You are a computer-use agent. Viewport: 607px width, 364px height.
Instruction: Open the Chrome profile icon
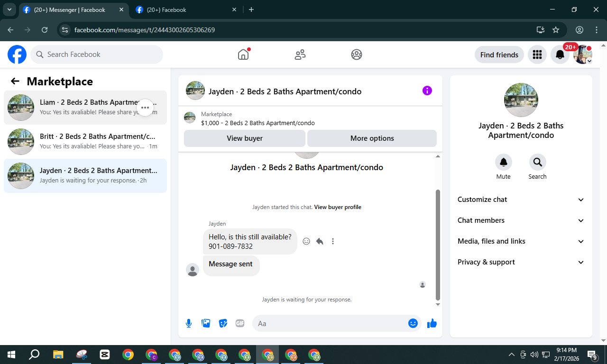[x=579, y=30]
